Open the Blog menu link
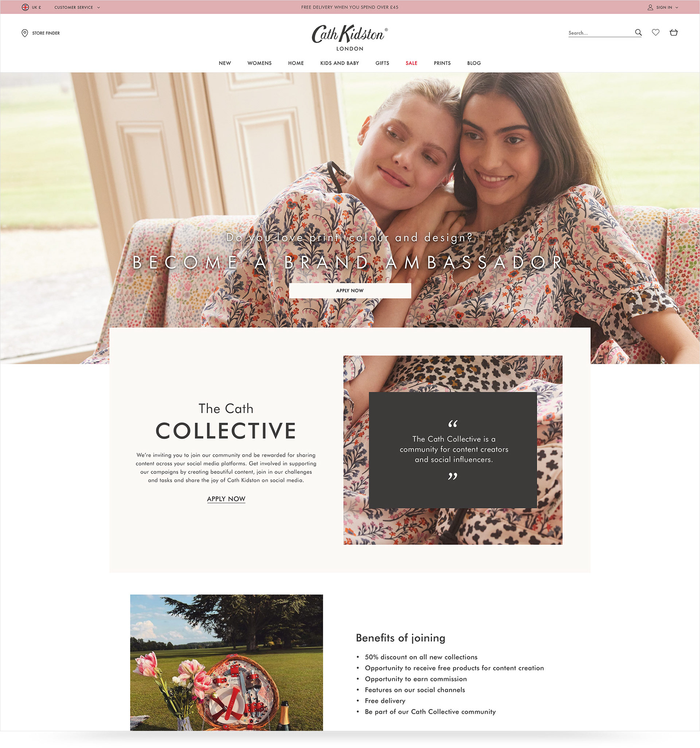The width and height of the screenshot is (700, 748). (474, 63)
